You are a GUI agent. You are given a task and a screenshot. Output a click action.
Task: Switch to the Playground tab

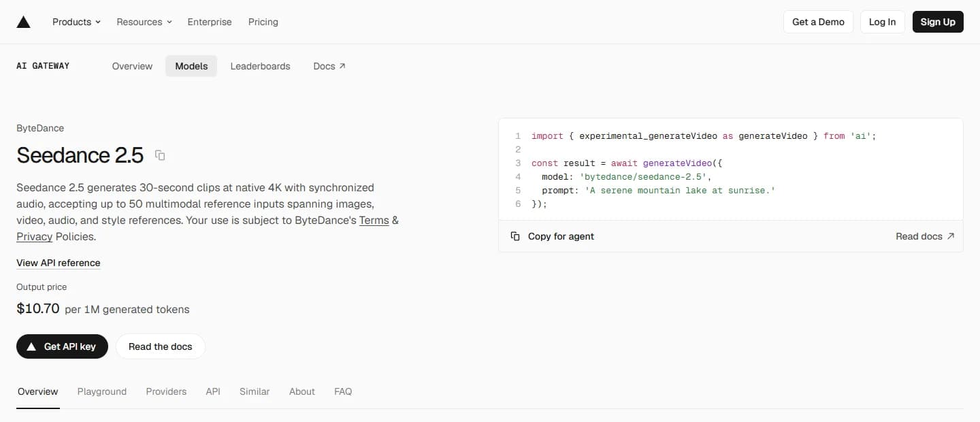[102, 391]
